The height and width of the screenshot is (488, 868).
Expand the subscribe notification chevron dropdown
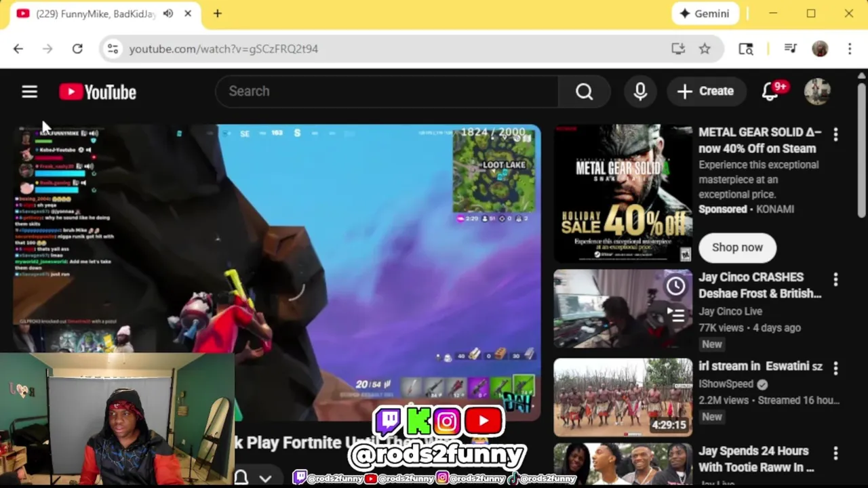pyautogui.click(x=265, y=479)
